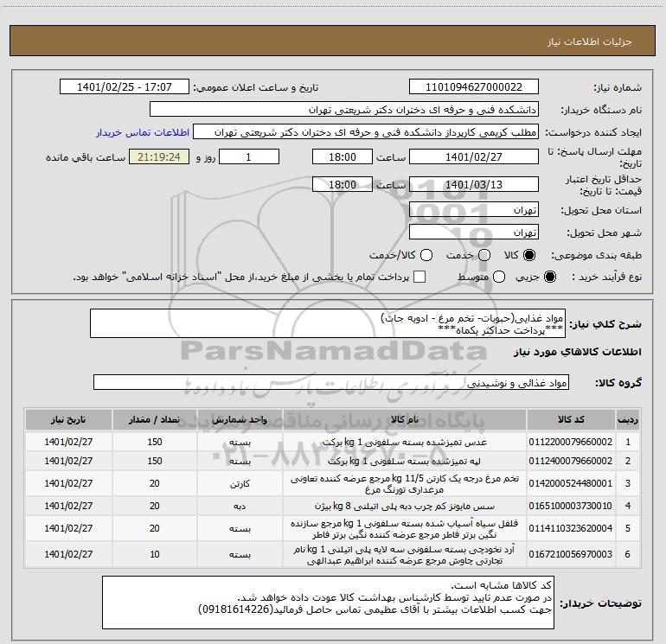666x644 pixels.
Task: Click the ردیف column header
Action: (x=628, y=420)
